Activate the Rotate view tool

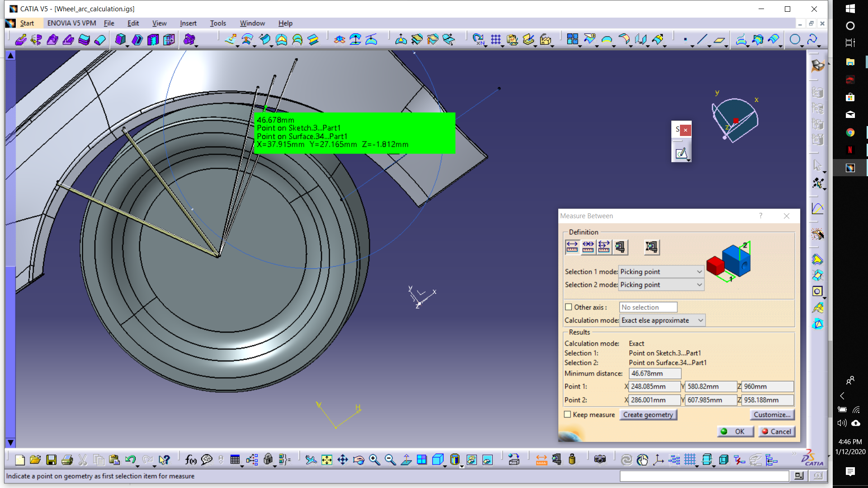click(359, 460)
